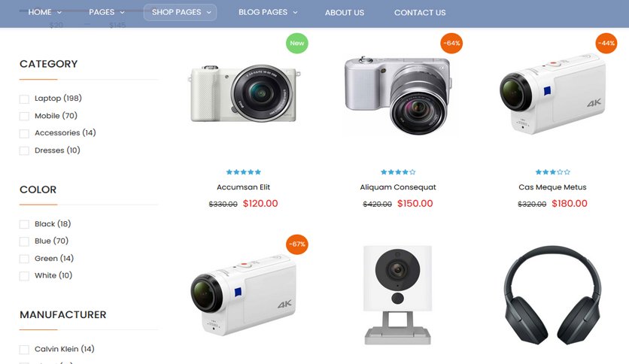The height and width of the screenshot is (364, 629).
Task: Open the Contact Us menu item
Action: pyautogui.click(x=420, y=13)
